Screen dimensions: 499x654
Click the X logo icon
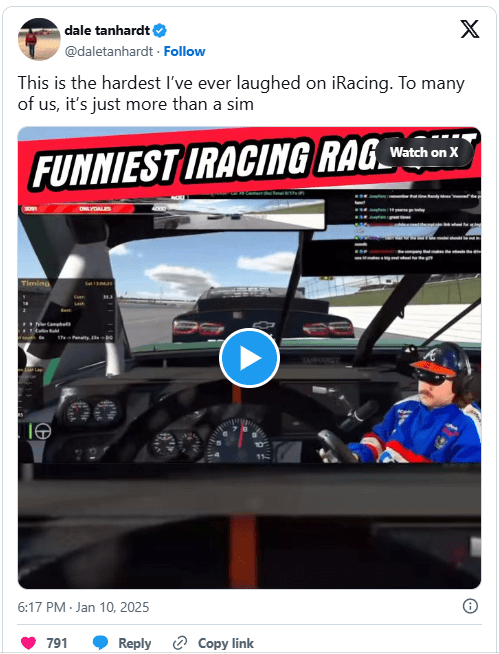(470, 29)
